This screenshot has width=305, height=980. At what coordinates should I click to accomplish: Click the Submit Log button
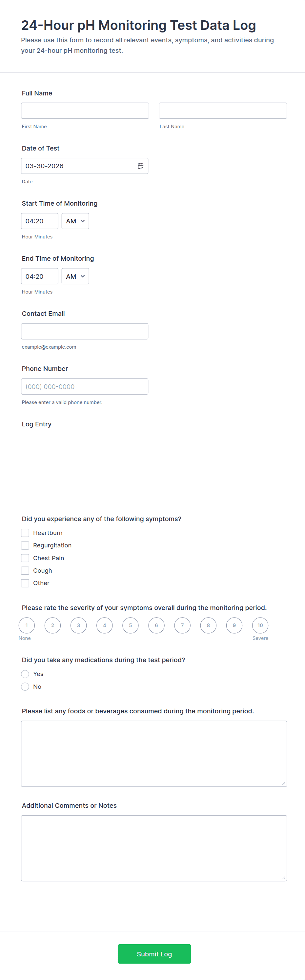[154, 954]
